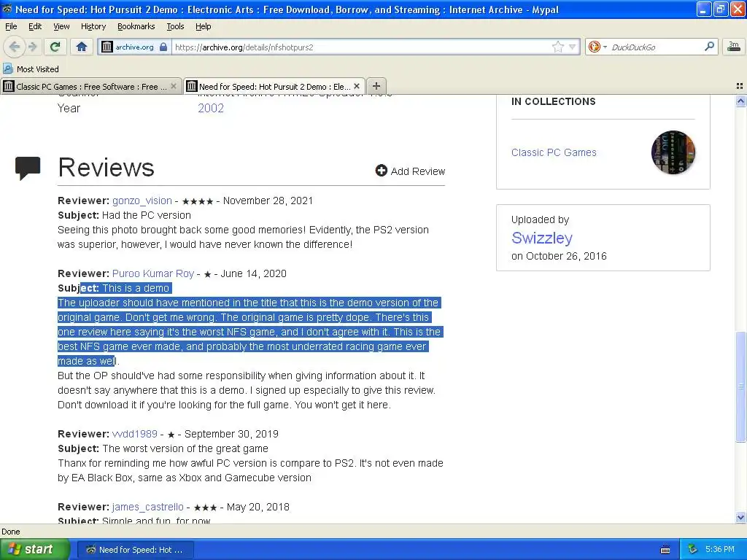The height and width of the screenshot is (560, 747).
Task: Open the Windows Start menu
Action: click(34, 550)
